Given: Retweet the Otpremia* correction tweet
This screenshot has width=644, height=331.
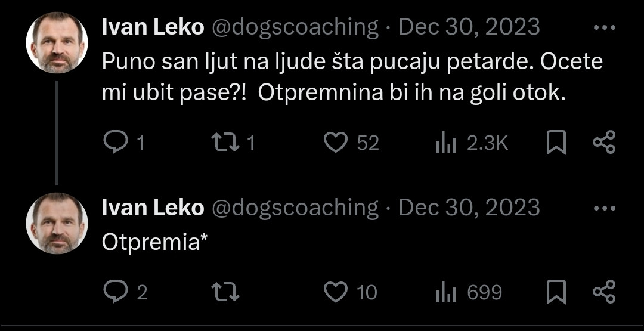Looking at the screenshot, I should [225, 292].
